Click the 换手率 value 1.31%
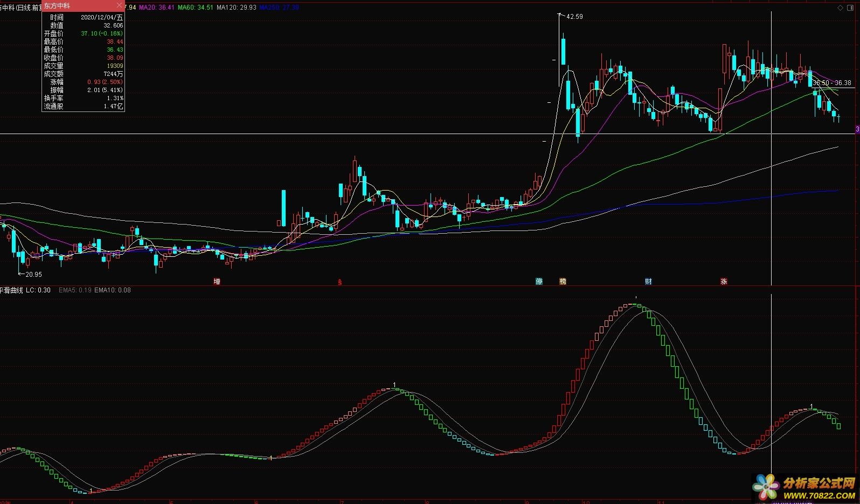This screenshot has width=860, height=504. coord(115,98)
